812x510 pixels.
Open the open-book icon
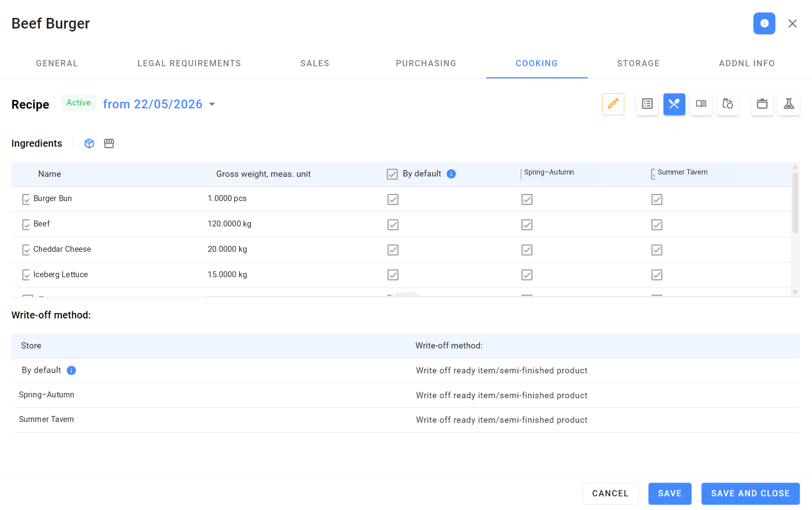click(701, 104)
